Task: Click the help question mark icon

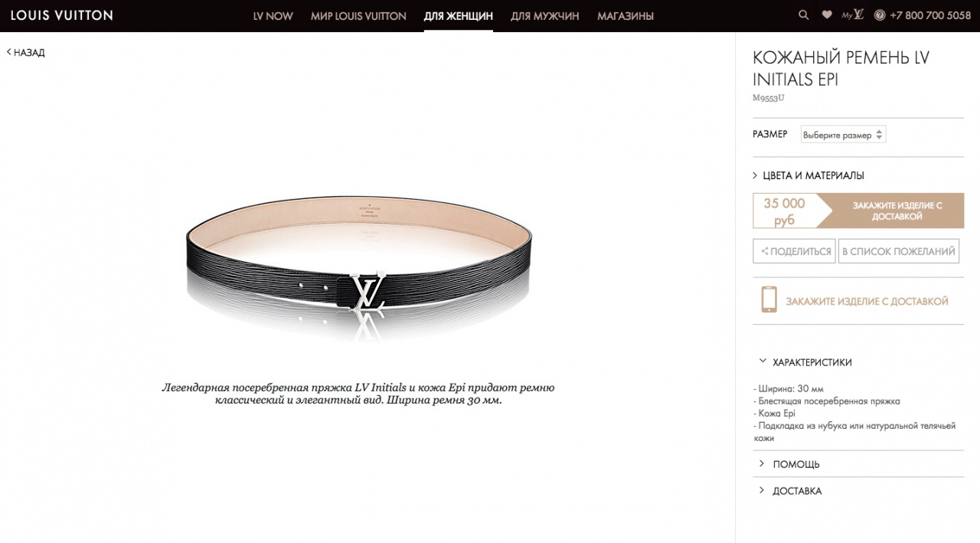Action: [880, 15]
